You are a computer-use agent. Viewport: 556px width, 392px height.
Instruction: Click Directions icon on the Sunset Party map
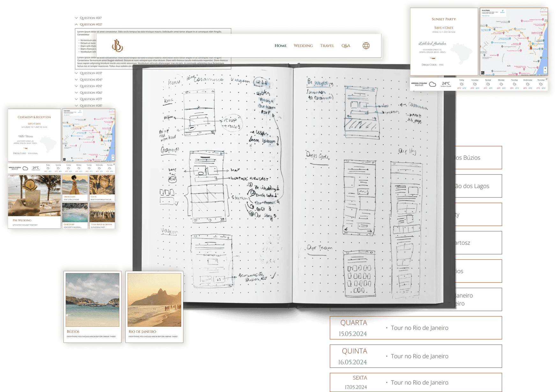pyautogui.click(x=503, y=11)
